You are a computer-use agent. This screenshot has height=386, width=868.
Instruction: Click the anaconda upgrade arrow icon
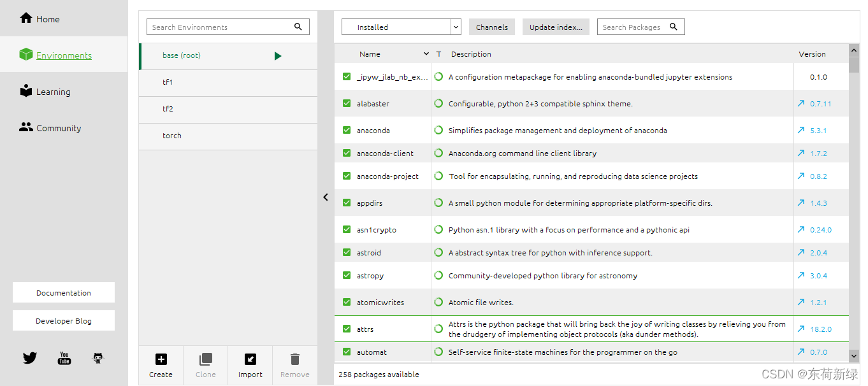pyautogui.click(x=801, y=130)
